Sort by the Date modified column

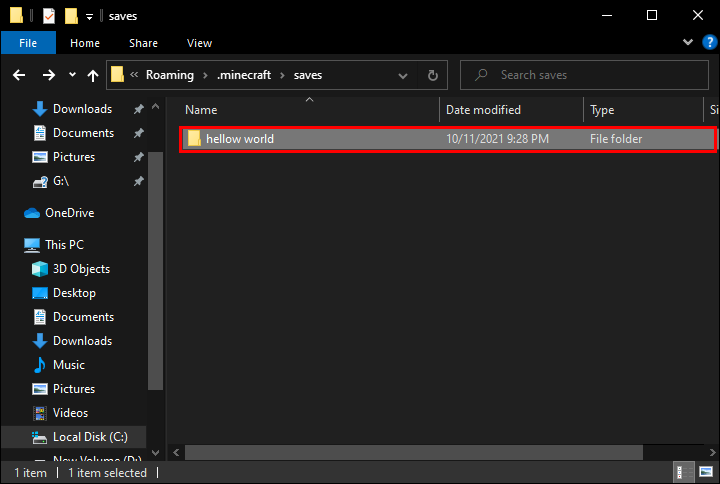[x=511, y=110]
